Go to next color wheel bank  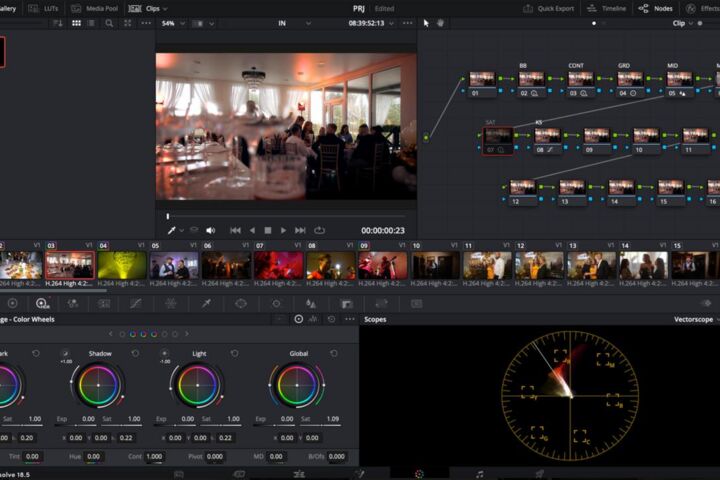tap(187, 334)
